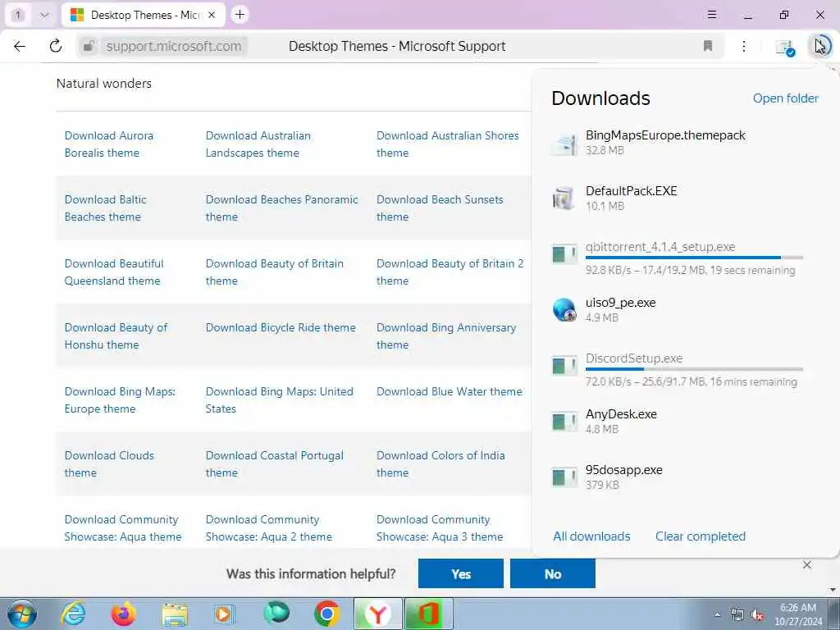Open the three-dot page menu
This screenshot has height=630, width=840.
pos(744,46)
